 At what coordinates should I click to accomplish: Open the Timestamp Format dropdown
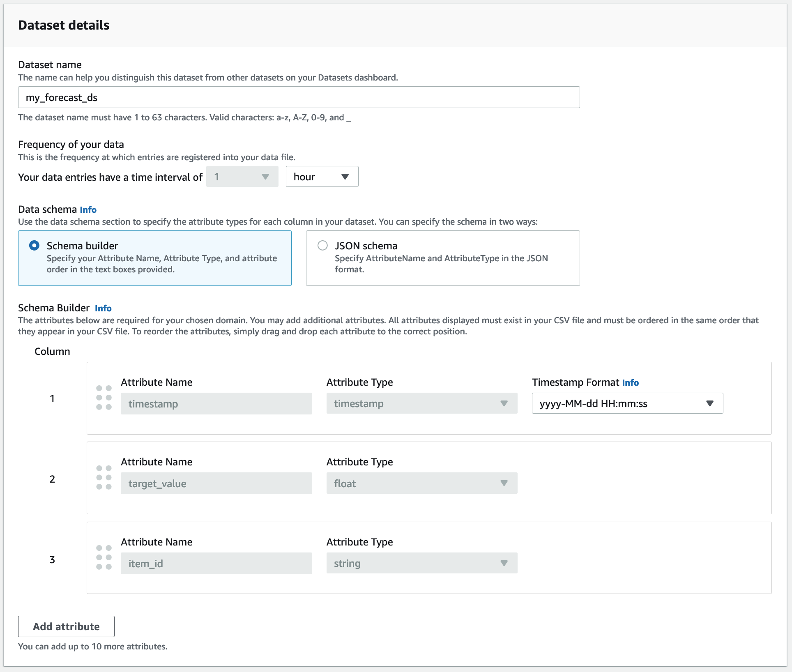(x=627, y=403)
